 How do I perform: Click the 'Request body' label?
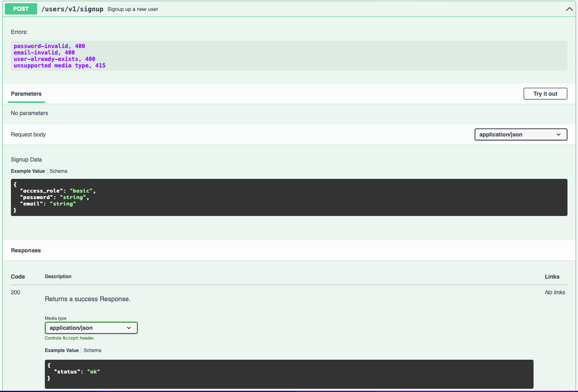(x=28, y=134)
